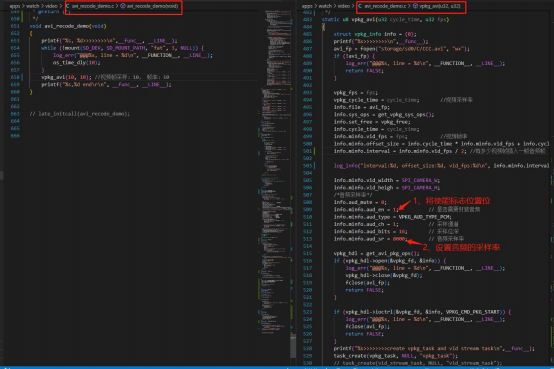
Task: Click 'static u8 vpkg_avi' function signature
Action: 385,19
